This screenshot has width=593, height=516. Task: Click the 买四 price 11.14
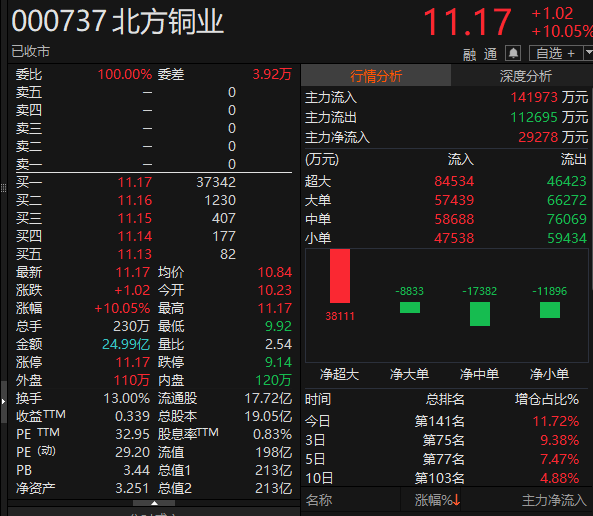135,236
